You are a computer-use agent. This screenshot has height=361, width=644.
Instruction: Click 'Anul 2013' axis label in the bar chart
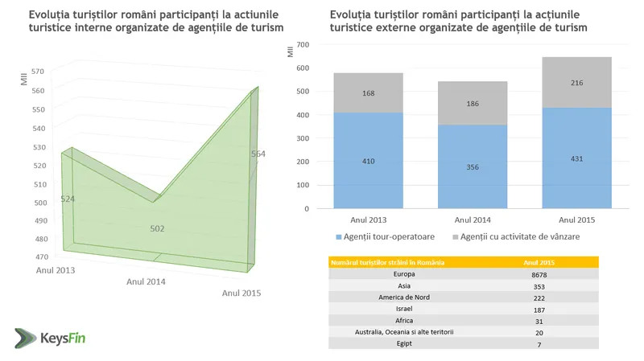369,219
